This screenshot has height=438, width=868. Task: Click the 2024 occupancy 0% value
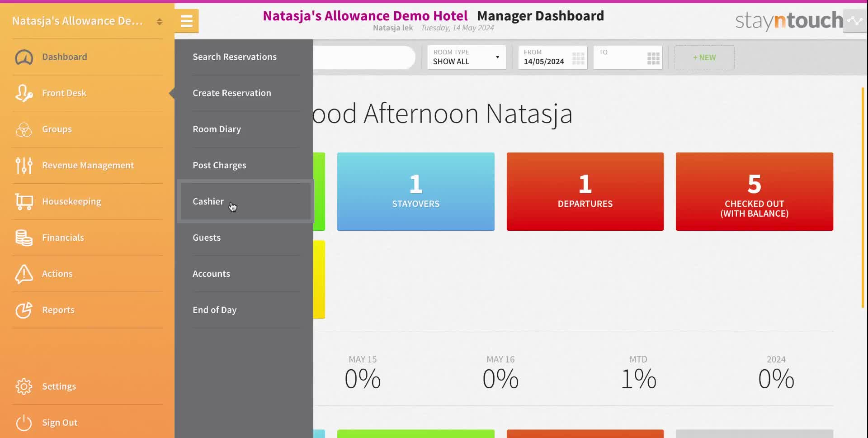[776, 379]
